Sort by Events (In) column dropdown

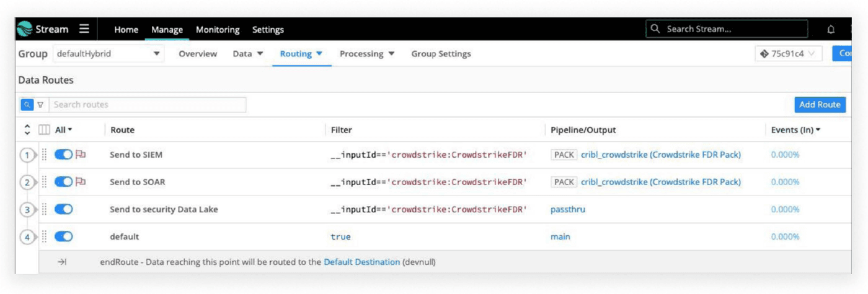(796, 130)
